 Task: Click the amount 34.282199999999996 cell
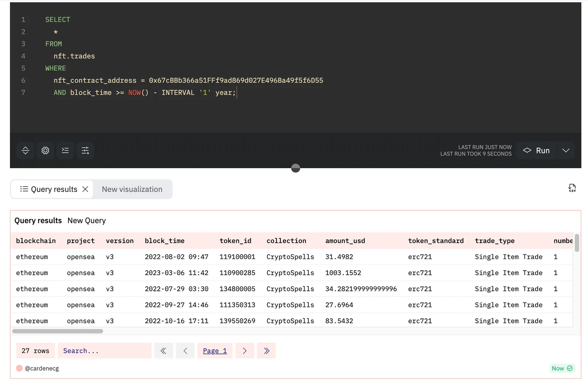click(x=361, y=289)
